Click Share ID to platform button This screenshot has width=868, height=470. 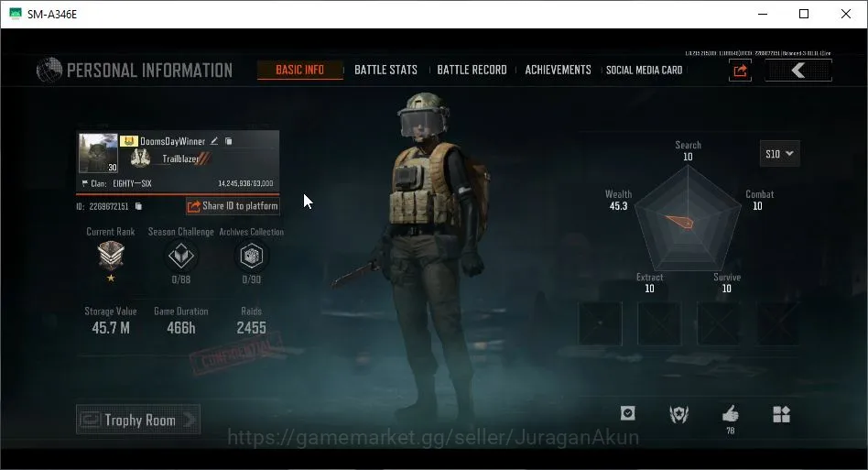(233, 206)
